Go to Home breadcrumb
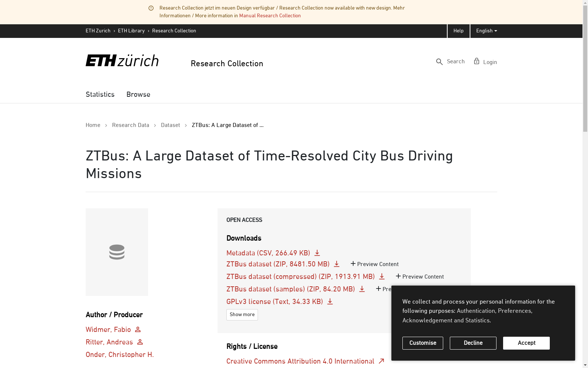 point(93,125)
